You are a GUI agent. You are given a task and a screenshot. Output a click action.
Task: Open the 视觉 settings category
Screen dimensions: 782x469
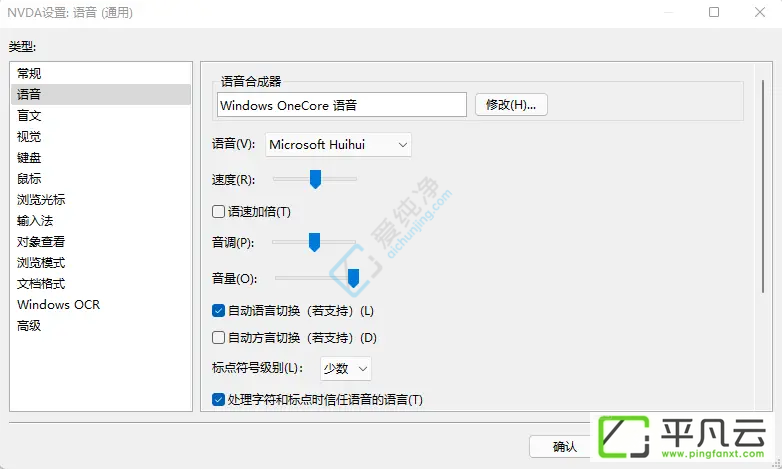[101, 136]
